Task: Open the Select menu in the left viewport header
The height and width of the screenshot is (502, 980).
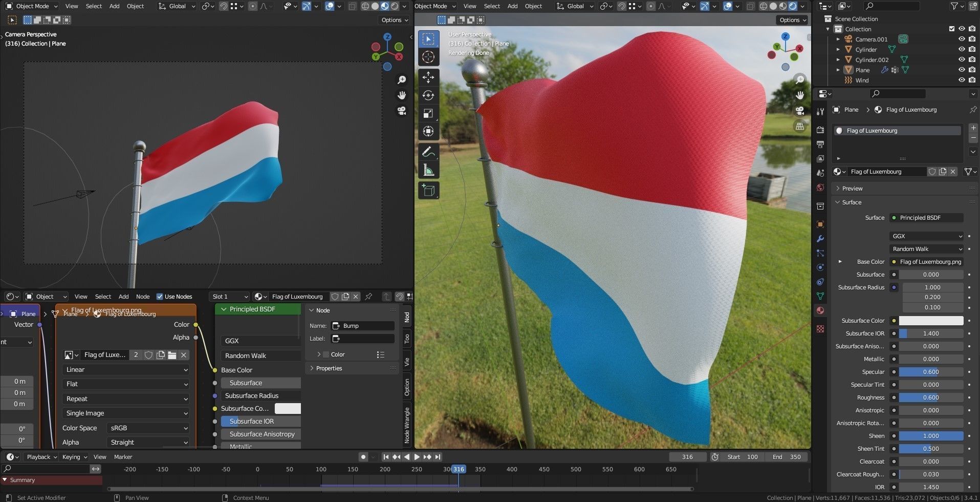Action: coord(94,6)
